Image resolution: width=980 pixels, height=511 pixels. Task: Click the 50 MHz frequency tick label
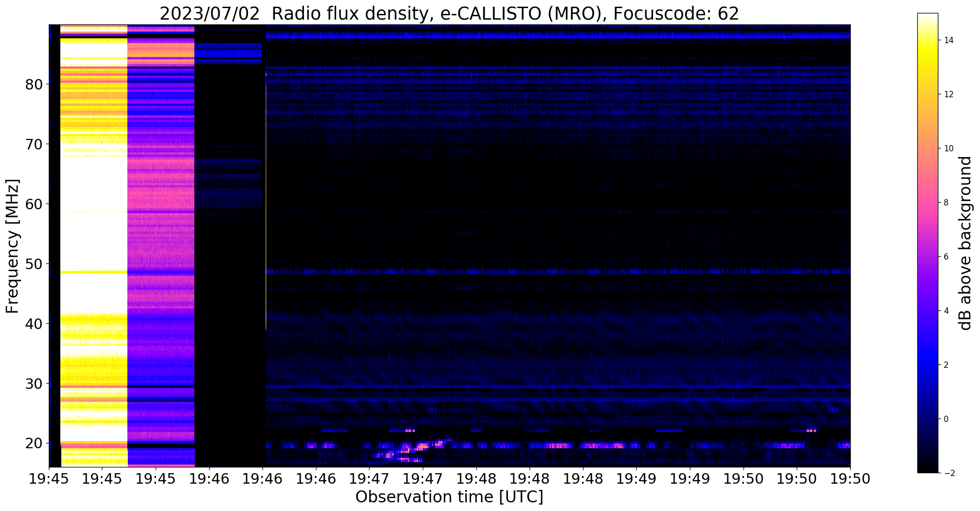pyautogui.click(x=34, y=264)
